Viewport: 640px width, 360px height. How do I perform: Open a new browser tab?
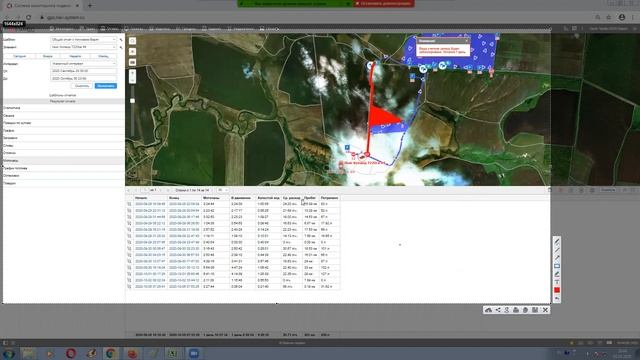[90, 6]
